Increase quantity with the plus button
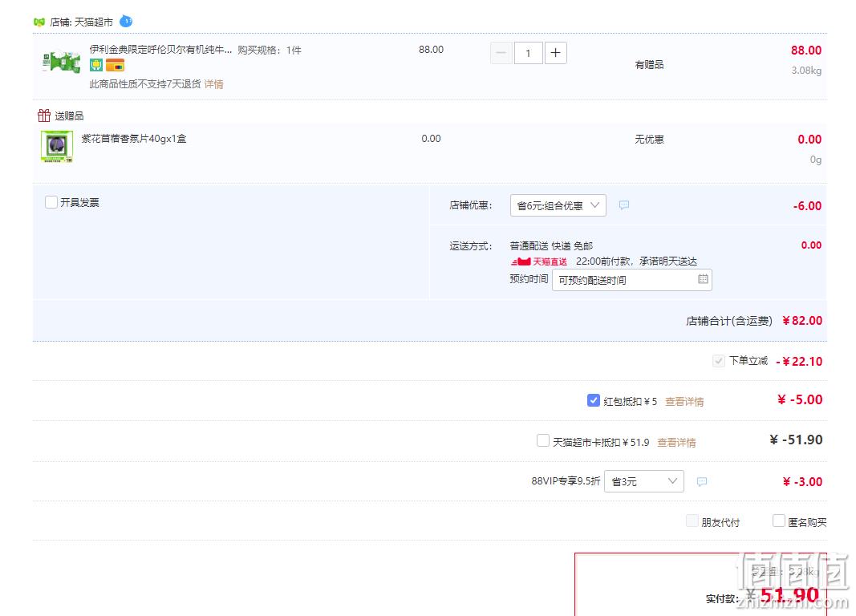The height and width of the screenshot is (616, 856). click(555, 53)
